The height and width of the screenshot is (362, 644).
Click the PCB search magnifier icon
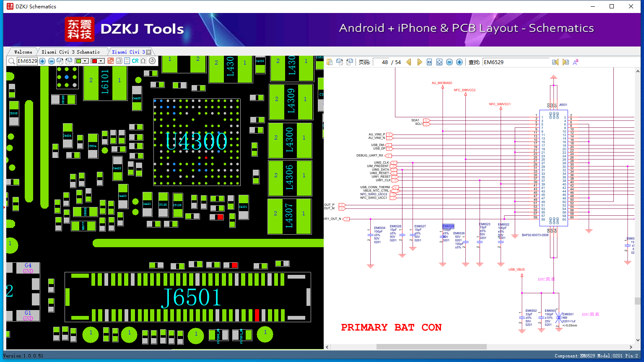tap(12, 61)
